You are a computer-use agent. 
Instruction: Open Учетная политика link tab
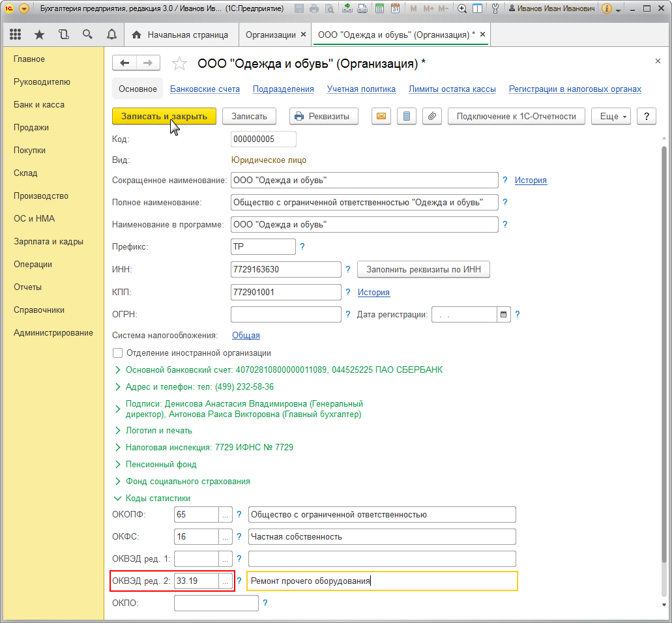[361, 89]
